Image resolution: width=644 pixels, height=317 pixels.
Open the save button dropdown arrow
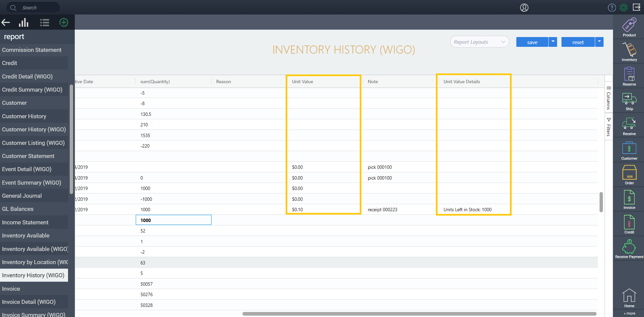pyautogui.click(x=553, y=42)
